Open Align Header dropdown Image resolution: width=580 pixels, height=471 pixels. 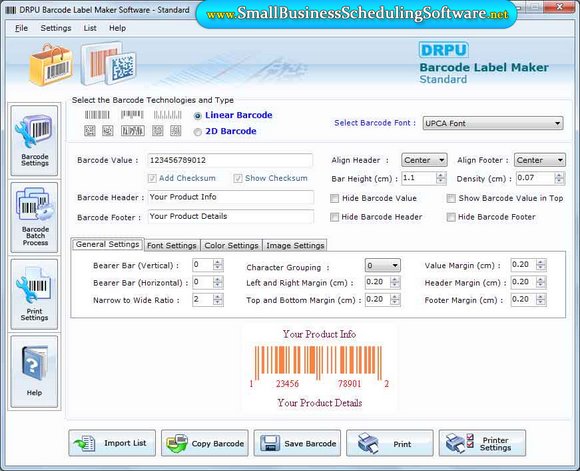coord(424,160)
